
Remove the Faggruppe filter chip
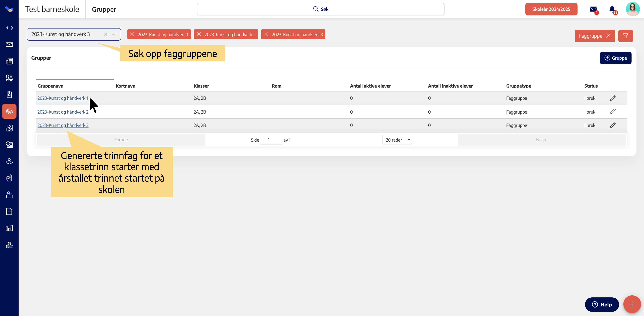[x=608, y=36]
